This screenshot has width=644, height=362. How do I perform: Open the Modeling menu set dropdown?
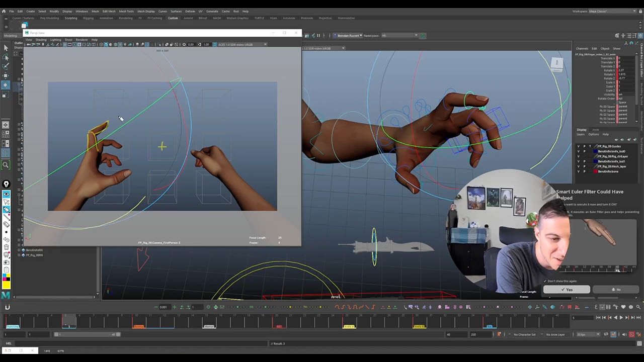coord(11,36)
